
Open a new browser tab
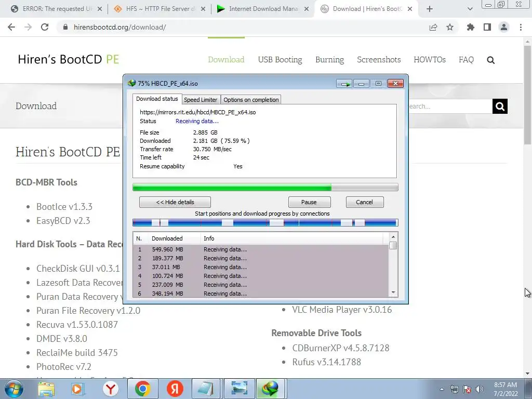(x=430, y=9)
